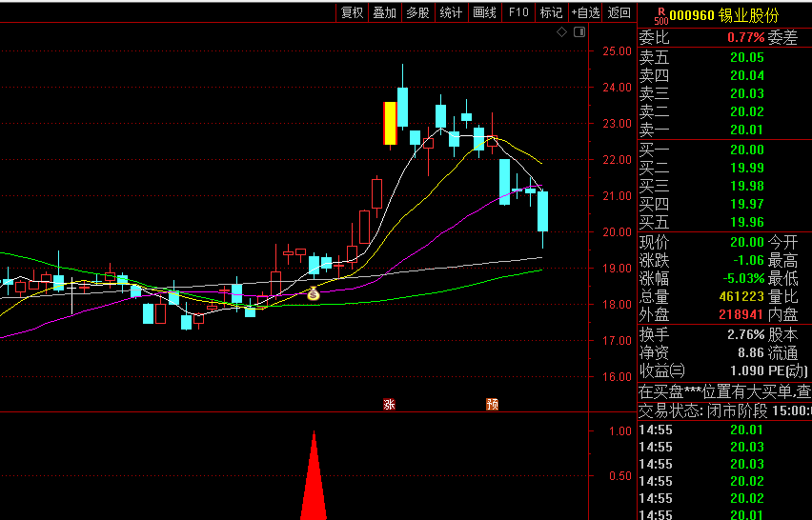Screen dimensions: 812x520
Task: Click 换手 value 2.76%
Action: tap(745, 335)
